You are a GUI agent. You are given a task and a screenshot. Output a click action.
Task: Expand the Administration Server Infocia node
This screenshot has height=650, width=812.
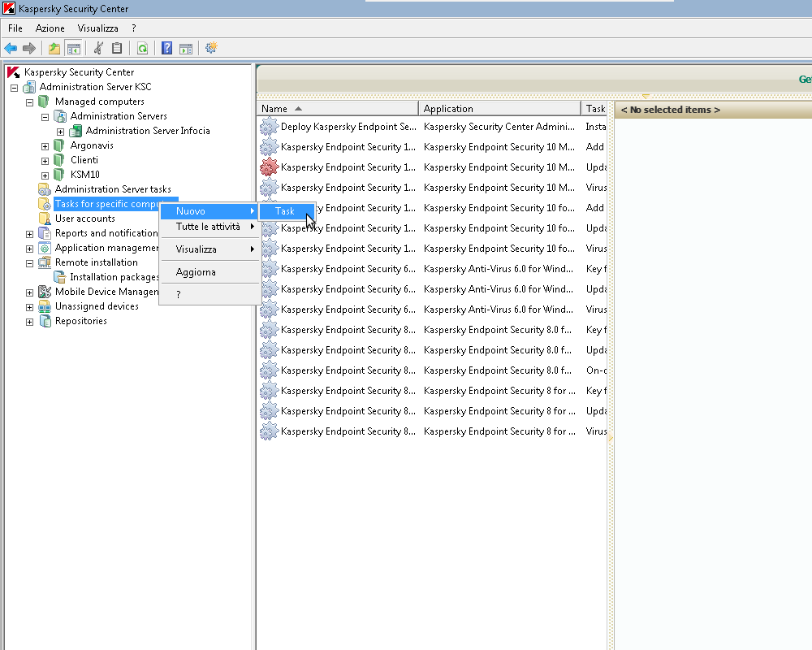[61, 132]
